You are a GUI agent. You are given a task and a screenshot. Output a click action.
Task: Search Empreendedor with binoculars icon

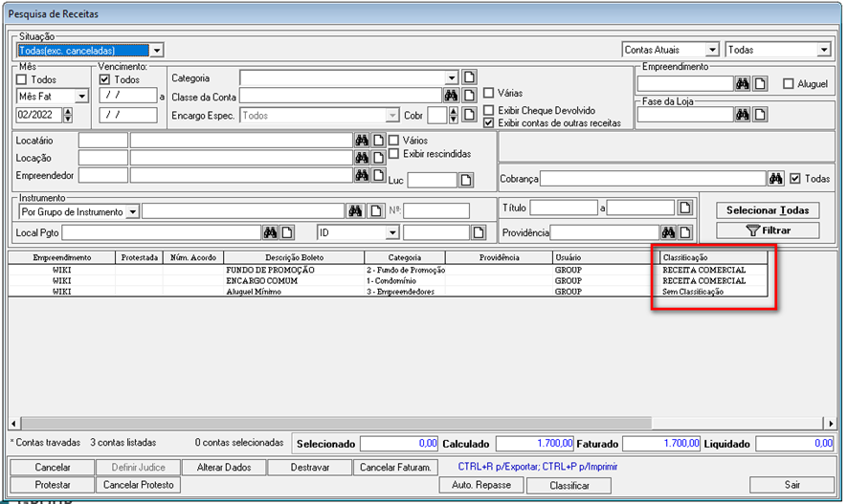pos(362,175)
